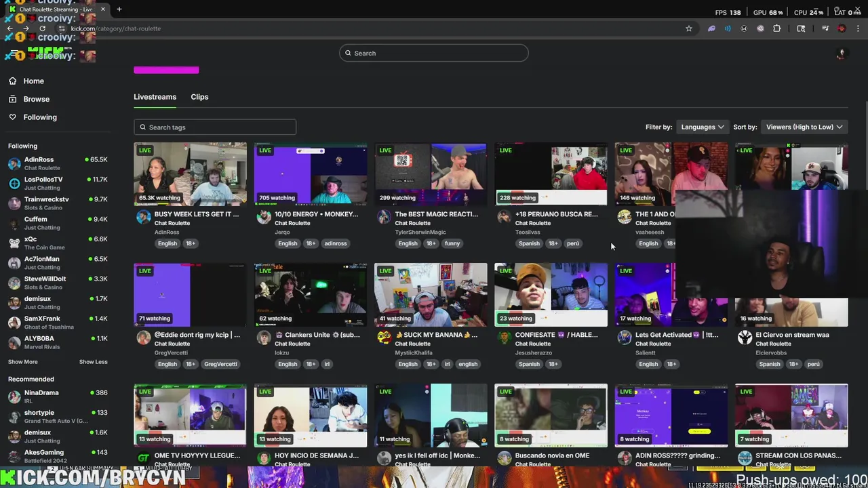Switch to the Livestreams tab
The image size is (868, 488).
tap(155, 97)
